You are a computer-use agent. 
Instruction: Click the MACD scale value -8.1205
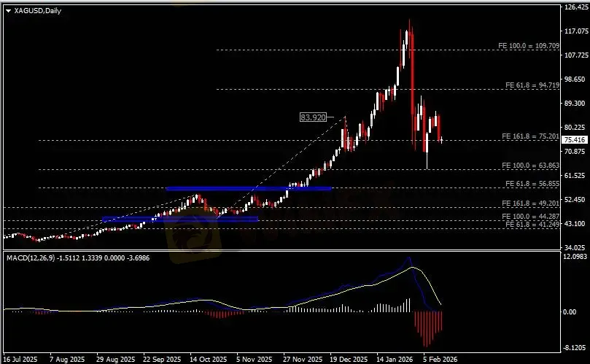tap(575, 347)
